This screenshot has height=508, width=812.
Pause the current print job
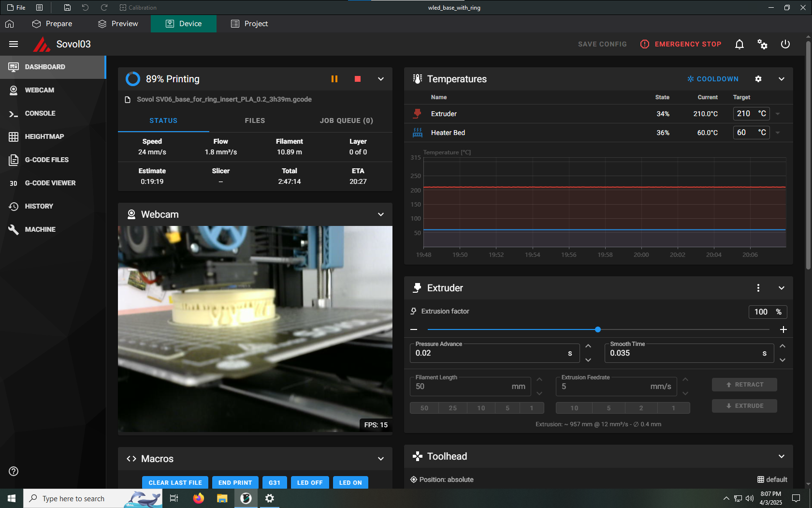[334, 79]
